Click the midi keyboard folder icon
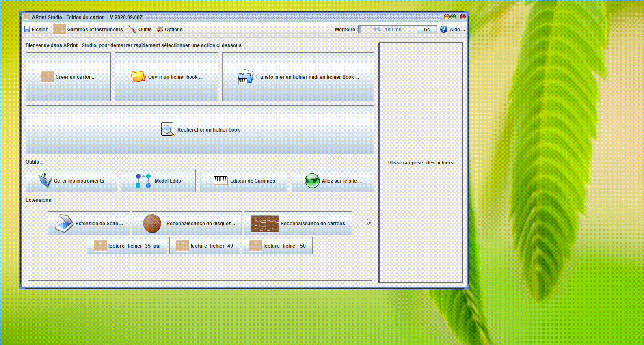644x345 pixels. click(245, 77)
